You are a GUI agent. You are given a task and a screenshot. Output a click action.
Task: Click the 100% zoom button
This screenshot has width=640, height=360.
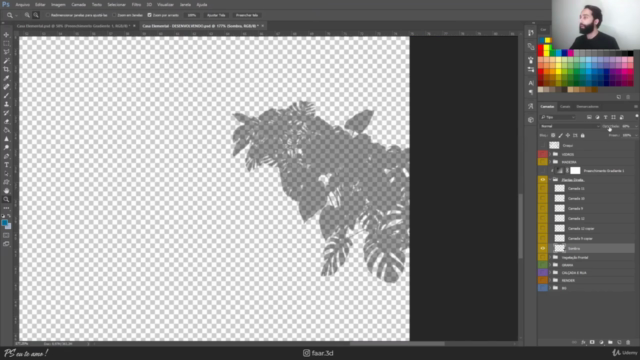192,15
